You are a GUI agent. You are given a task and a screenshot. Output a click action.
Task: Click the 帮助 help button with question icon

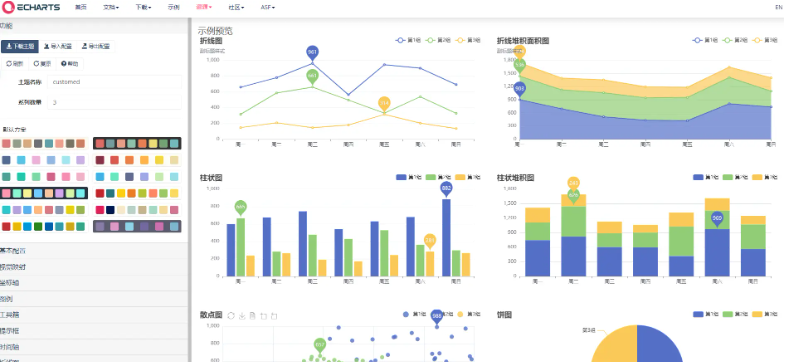point(70,63)
